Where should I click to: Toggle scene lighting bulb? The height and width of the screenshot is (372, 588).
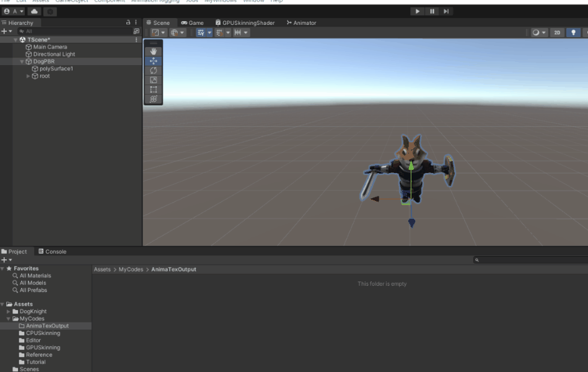coord(573,32)
